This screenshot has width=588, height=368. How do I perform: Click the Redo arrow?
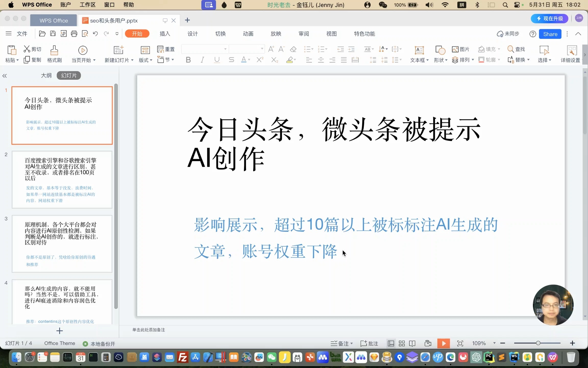[106, 33]
